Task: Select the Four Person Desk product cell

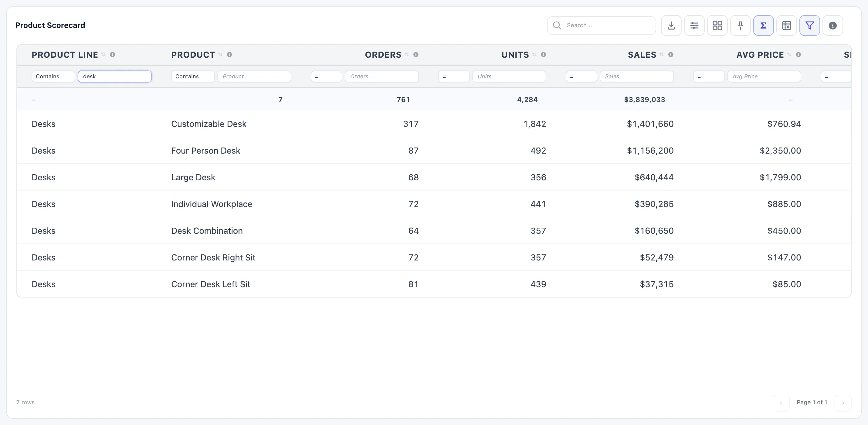Action: 205,151
